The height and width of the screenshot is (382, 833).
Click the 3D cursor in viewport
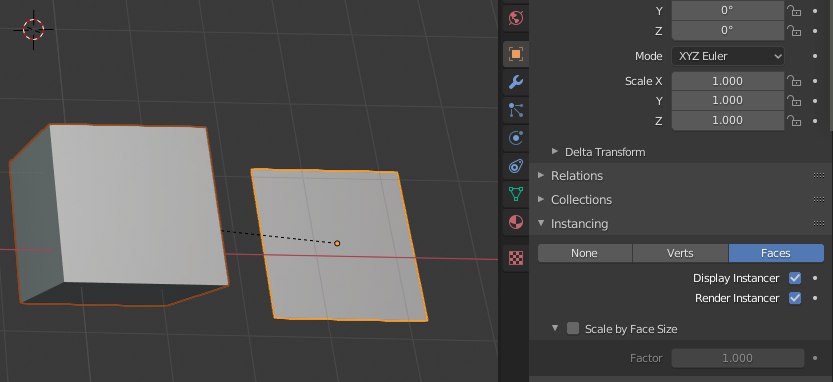click(x=33, y=29)
